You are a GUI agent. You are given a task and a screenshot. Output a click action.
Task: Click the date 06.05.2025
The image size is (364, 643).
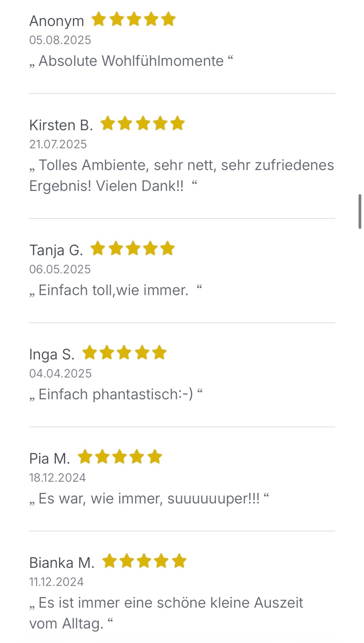click(x=60, y=269)
